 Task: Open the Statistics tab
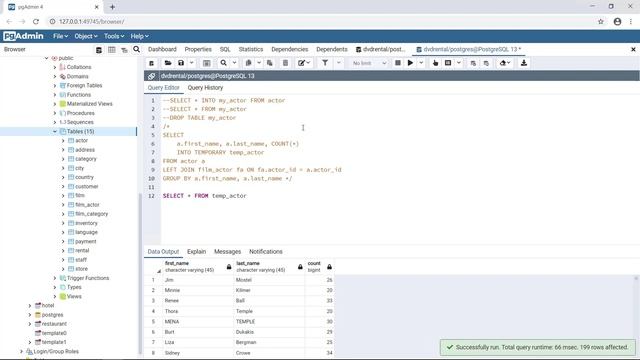coord(251,49)
